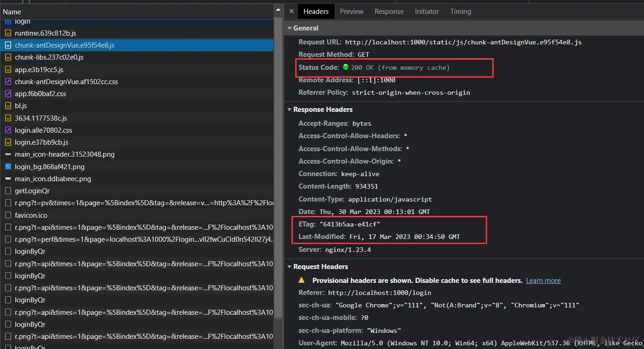The width and height of the screenshot is (644, 349).
Task: Click the Accept-Ranges bytes value
Action: point(362,123)
